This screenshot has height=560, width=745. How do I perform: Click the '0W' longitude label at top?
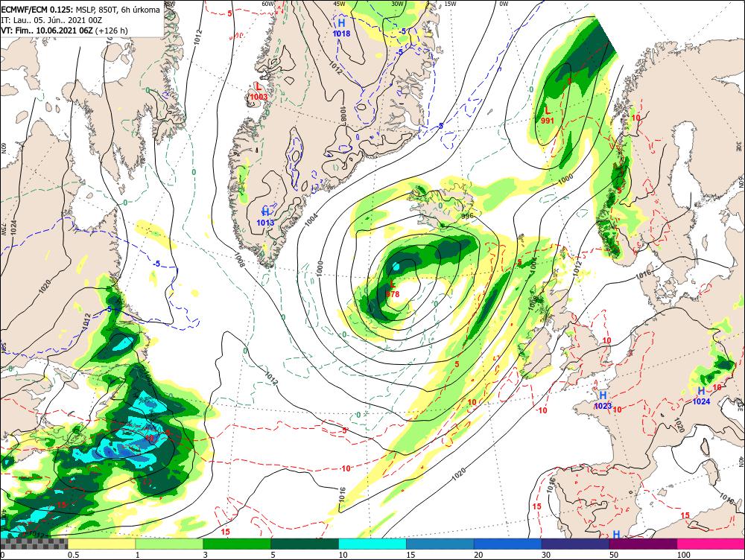click(x=504, y=4)
